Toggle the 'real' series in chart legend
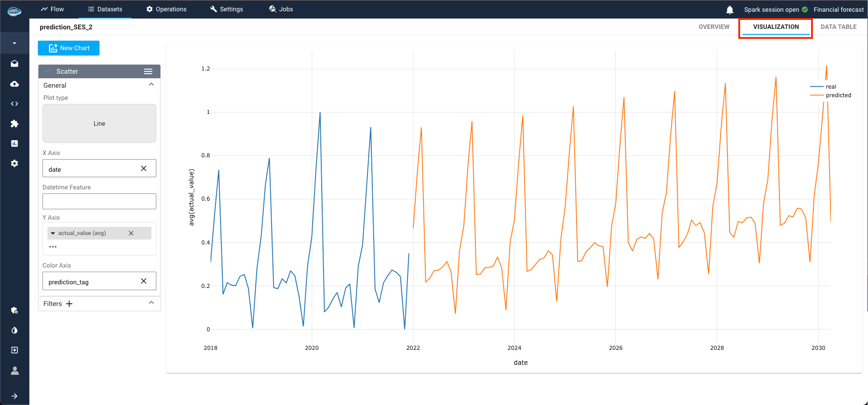Viewport: 868px width, 405px height. click(x=830, y=87)
